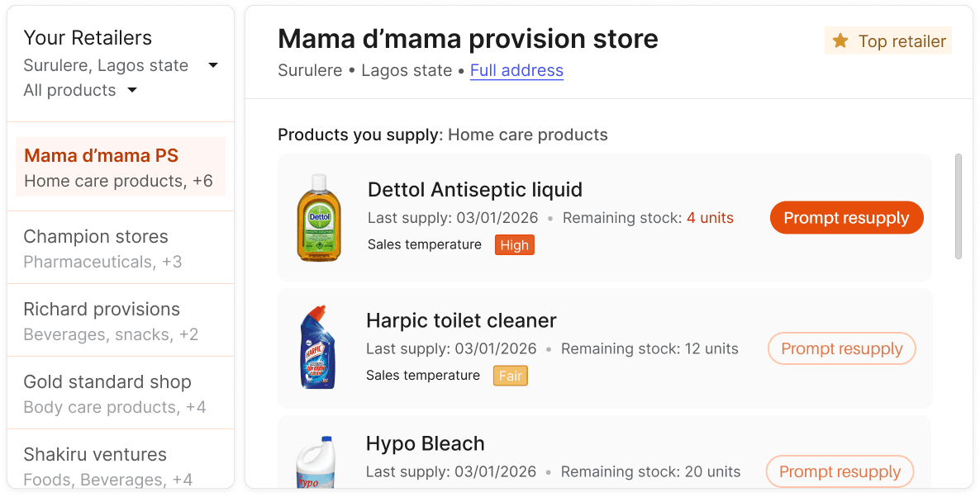Viewport: 980px width, 497px height.
Task: Collapse the location selector chevron
Action: (x=212, y=64)
